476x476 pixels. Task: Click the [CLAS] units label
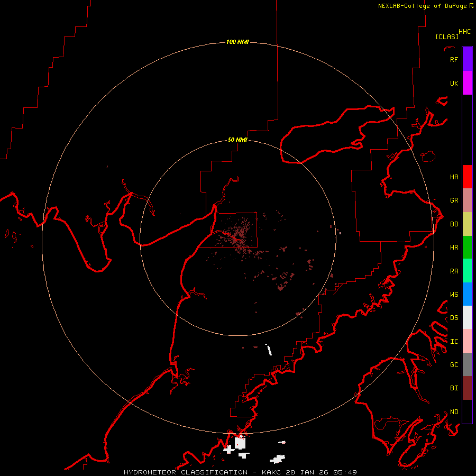click(x=447, y=36)
